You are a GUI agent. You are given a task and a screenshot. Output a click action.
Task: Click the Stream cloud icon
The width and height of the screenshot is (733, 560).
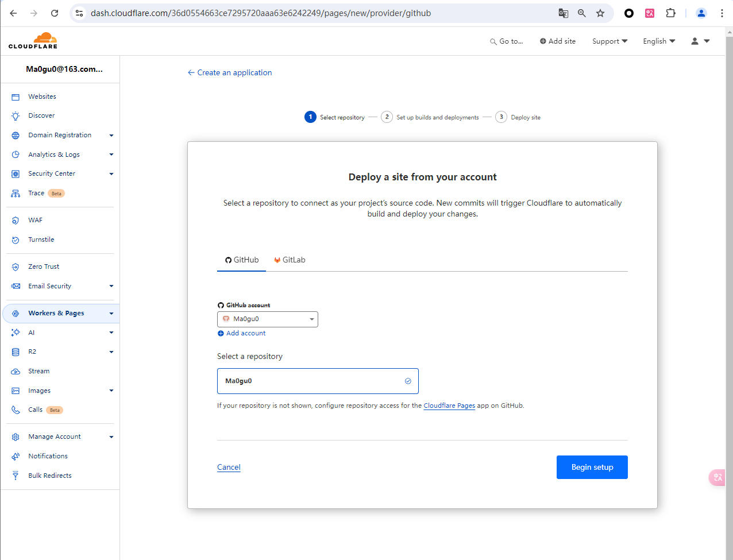pyautogui.click(x=16, y=372)
